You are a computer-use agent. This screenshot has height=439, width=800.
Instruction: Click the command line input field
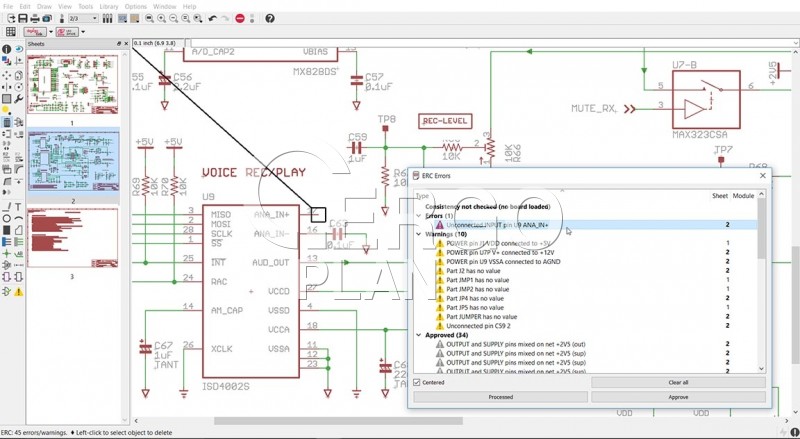tap(494, 43)
